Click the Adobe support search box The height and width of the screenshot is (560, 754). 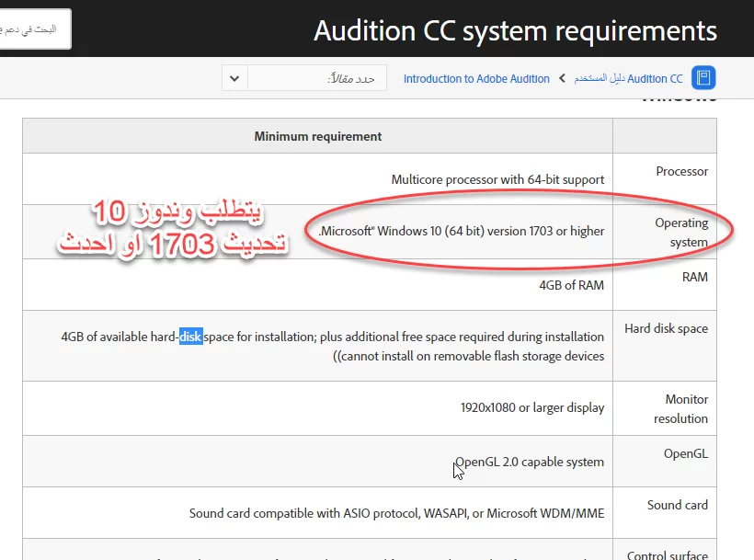coord(35,29)
